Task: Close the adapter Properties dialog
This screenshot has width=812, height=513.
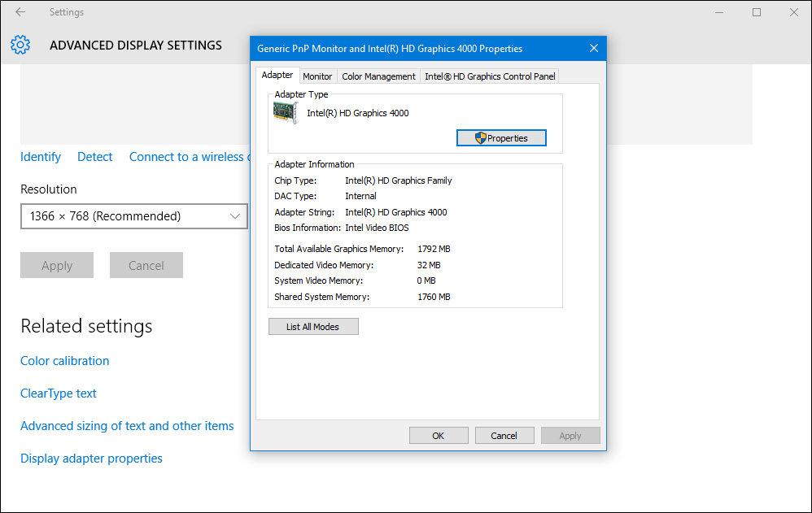Action: [x=593, y=48]
